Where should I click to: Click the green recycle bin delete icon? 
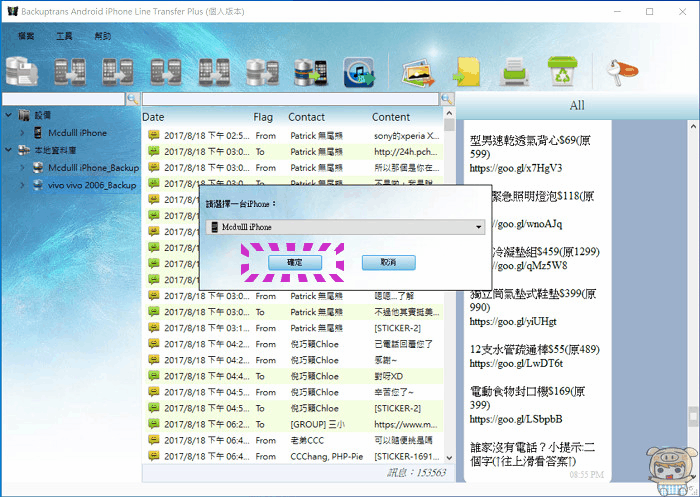tap(562, 71)
